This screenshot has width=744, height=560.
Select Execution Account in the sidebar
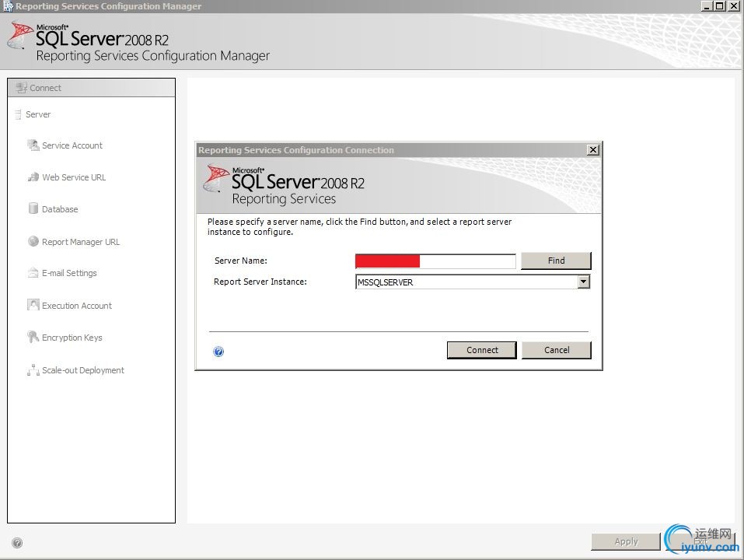coord(77,306)
